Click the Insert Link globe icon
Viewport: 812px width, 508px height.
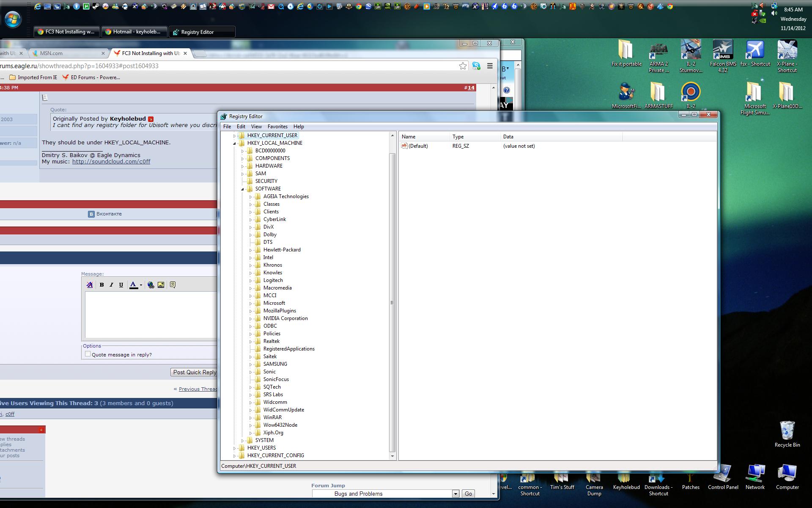coord(151,285)
